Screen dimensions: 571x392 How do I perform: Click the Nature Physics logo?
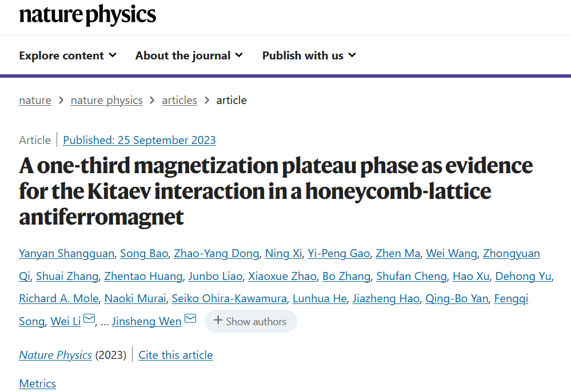[87, 15]
